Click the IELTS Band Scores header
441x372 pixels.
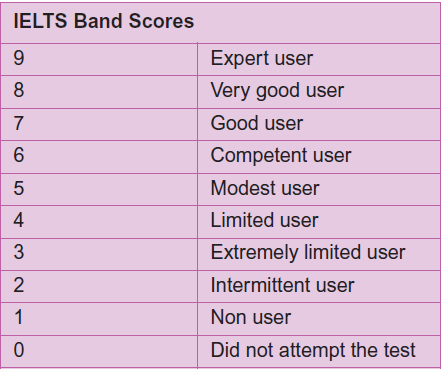[x=104, y=21]
